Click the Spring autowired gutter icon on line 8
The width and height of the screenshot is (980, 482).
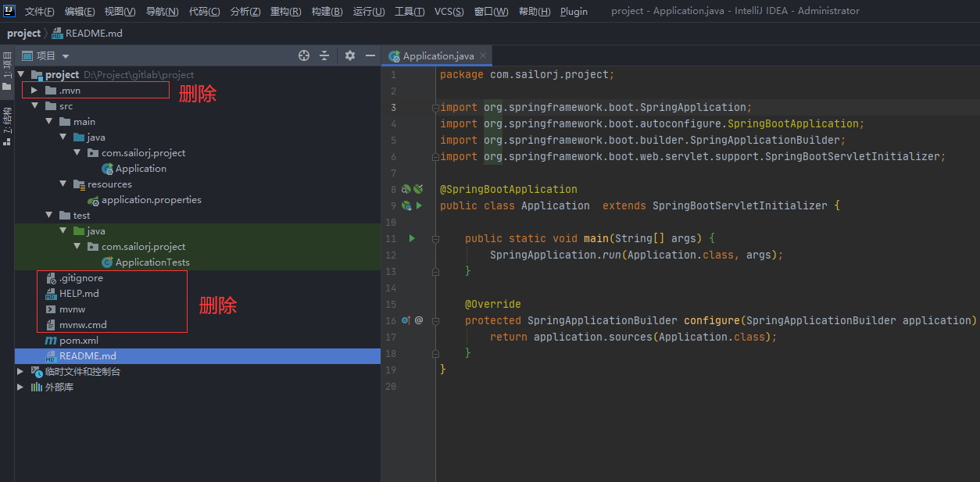pyautogui.click(x=418, y=189)
